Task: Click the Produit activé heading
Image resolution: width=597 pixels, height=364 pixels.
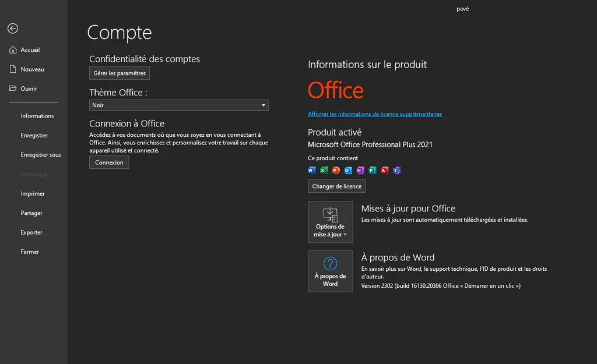Action: coord(335,132)
